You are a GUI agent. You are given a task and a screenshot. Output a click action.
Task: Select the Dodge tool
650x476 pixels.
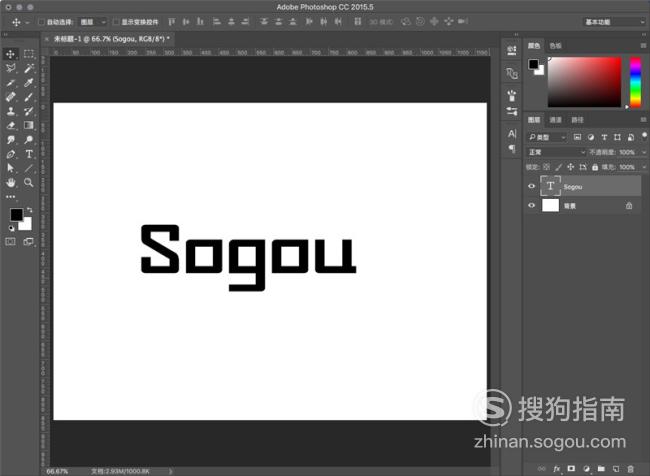pyautogui.click(x=29, y=140)
